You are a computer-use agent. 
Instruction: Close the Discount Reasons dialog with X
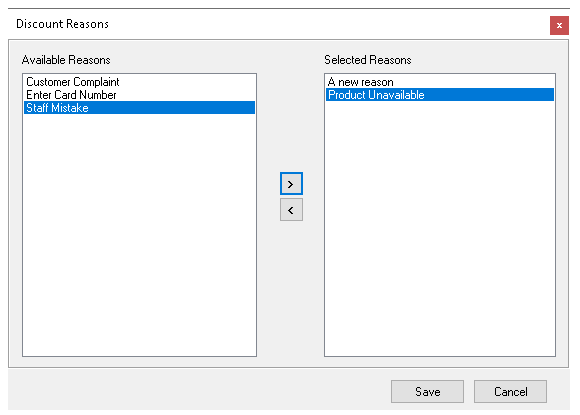pyautogui.click(x=559, y=25)
